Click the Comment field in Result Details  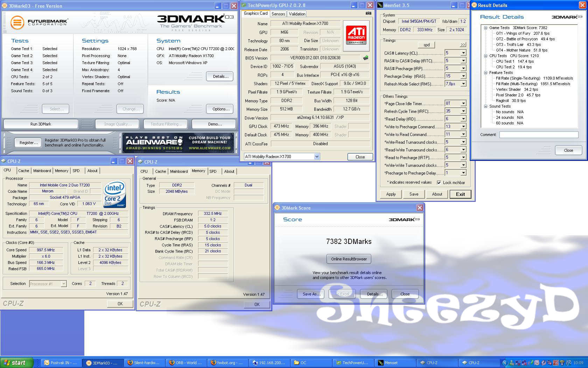click(x=539, y=135)
